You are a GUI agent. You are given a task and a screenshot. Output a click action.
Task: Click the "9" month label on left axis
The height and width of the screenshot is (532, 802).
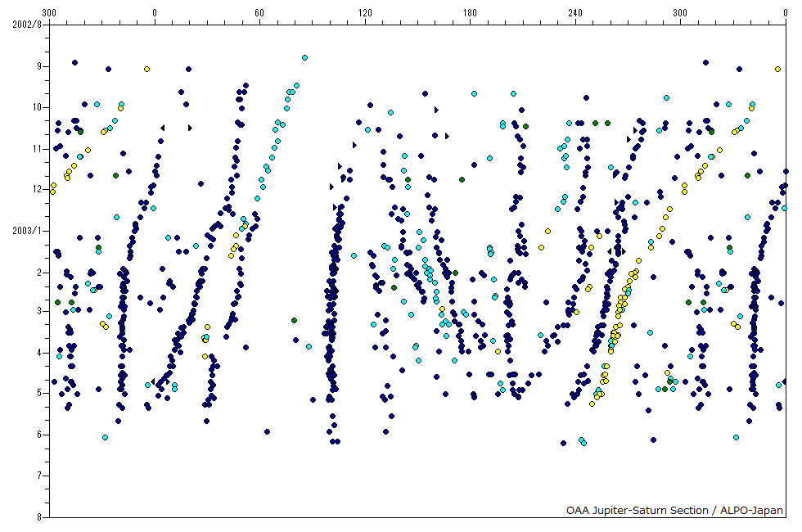[x=39, y=66]
